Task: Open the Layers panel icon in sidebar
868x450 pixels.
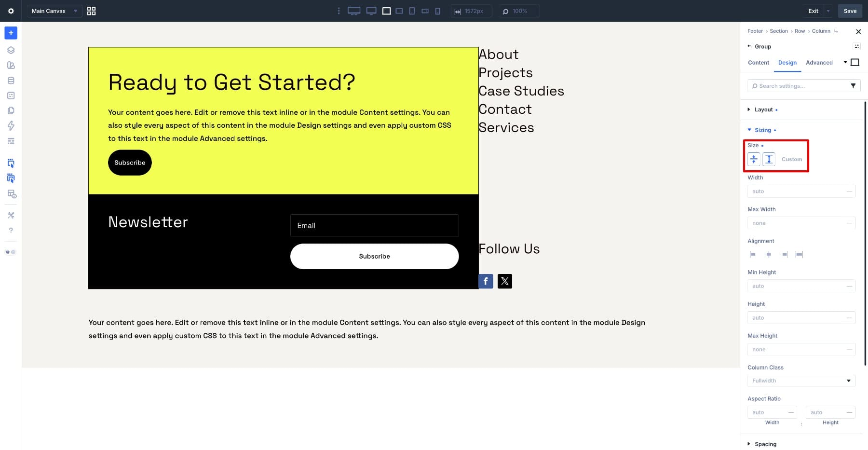Action: click(x=11, y=50)
